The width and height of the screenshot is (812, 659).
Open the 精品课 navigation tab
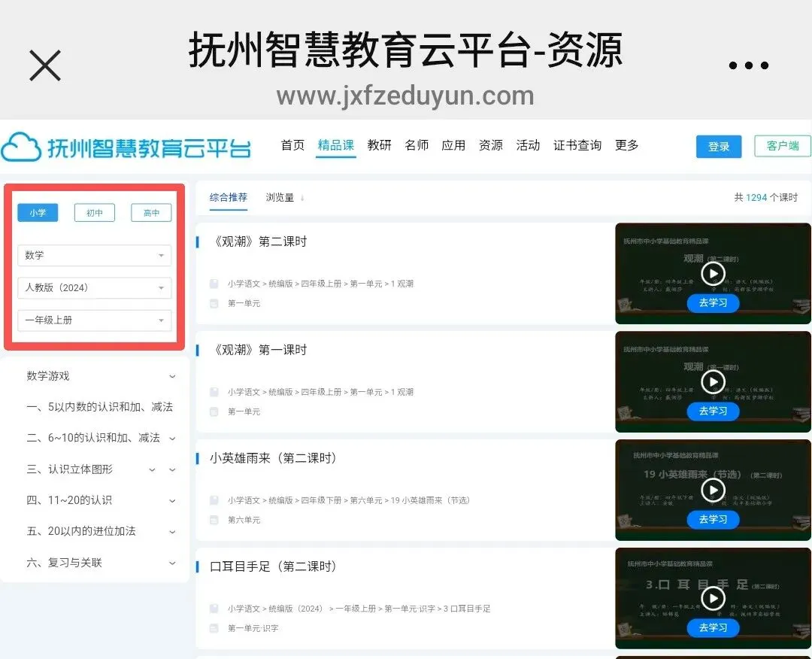tap(335, 145)
